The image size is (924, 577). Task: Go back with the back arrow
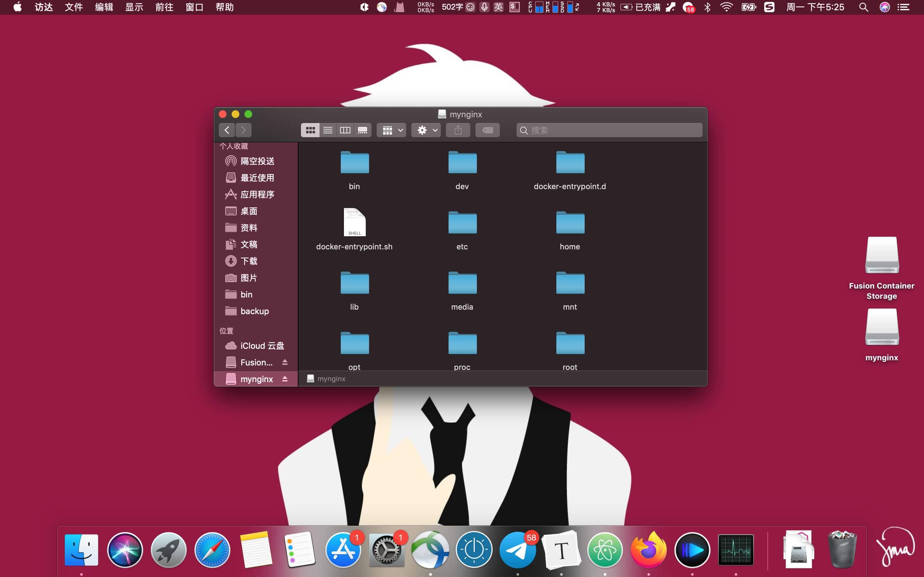(227, 130)
